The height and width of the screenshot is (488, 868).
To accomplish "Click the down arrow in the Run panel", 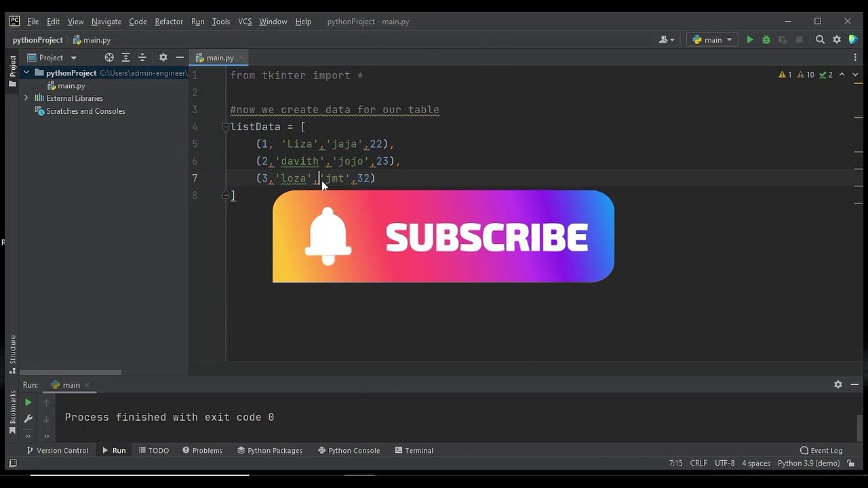I will (x=46, y=420).
